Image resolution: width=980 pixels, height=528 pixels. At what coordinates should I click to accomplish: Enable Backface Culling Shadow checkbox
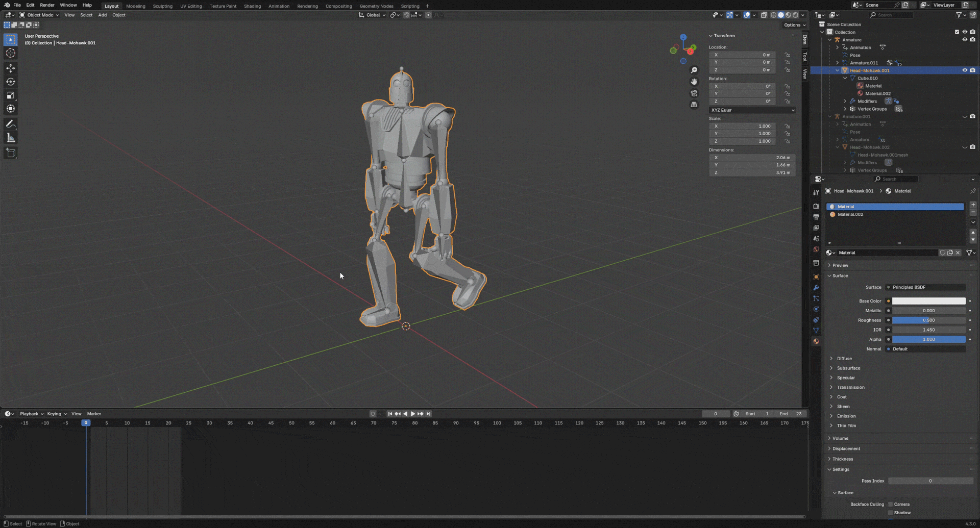tap(891, 513)
